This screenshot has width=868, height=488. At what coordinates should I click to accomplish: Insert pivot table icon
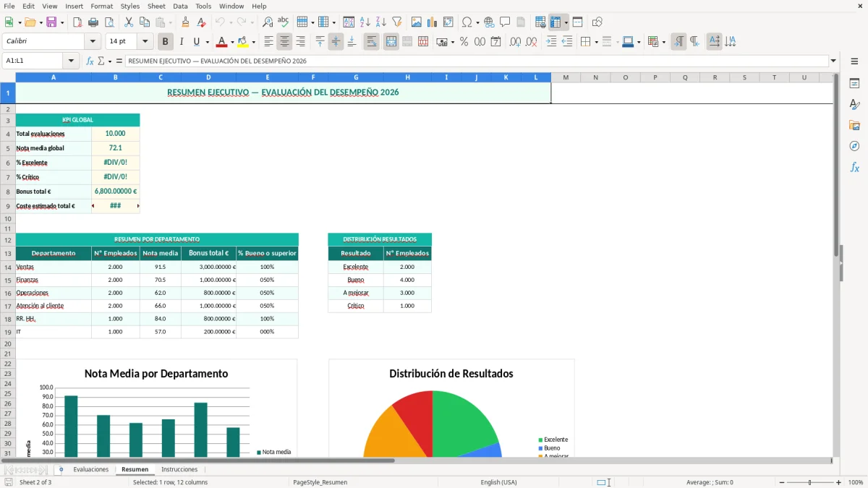pyautogui.click(x=448, y=22)
